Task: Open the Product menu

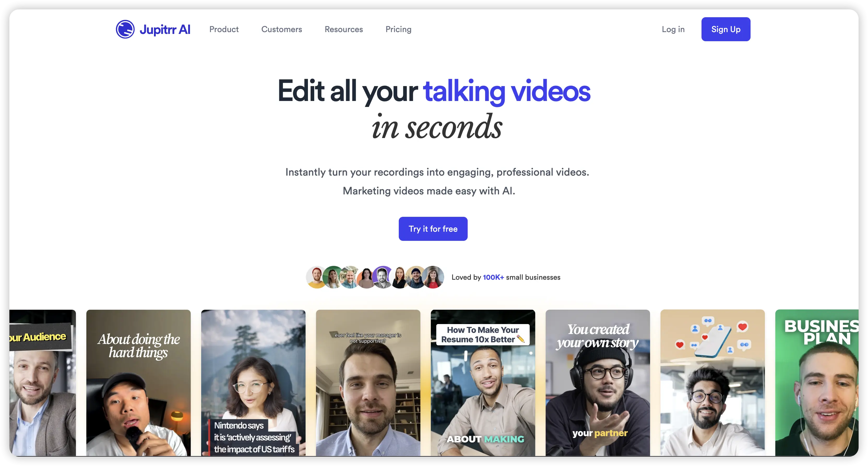Action: pyautogui.click(x=224, y=29)
